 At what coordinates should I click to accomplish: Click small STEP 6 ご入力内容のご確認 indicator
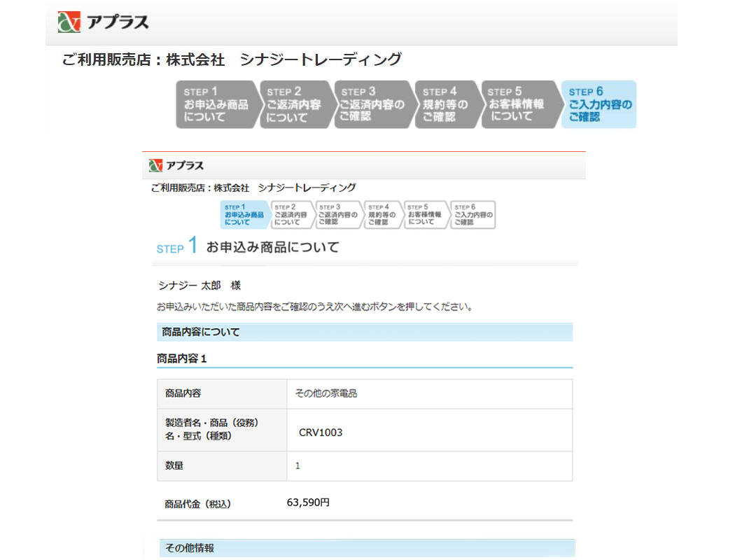(473, 215)
